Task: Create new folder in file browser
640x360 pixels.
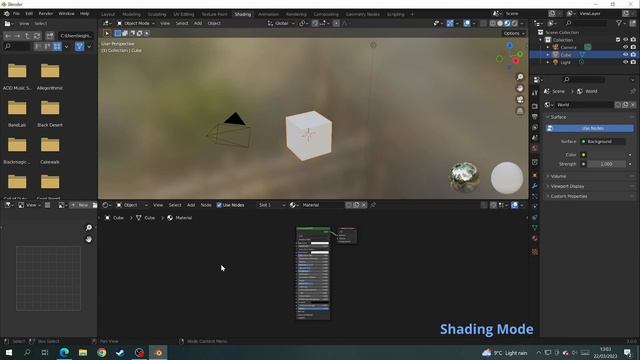Action: [50, 36]
